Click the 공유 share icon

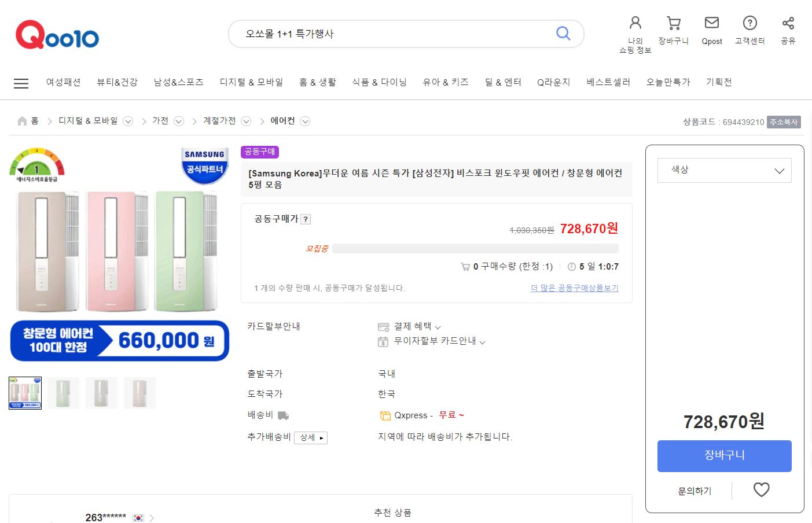pos(788,23)
